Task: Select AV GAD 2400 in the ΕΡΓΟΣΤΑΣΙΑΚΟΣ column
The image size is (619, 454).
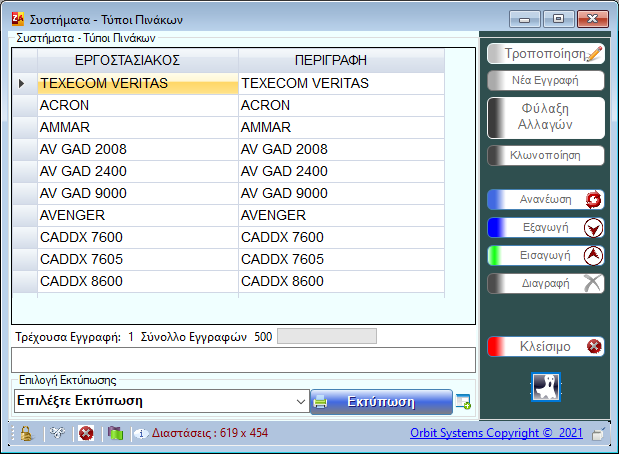Action: coord(138,172)
